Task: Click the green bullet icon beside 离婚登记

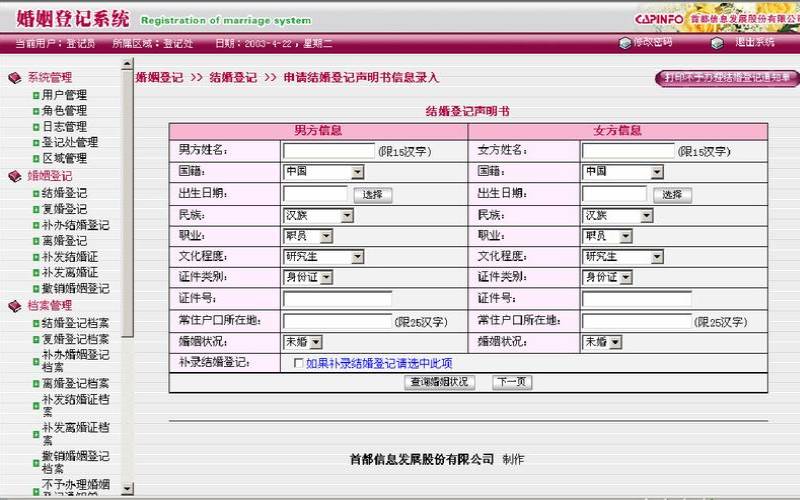Action: pyautogui.click(x=36, y=241)
